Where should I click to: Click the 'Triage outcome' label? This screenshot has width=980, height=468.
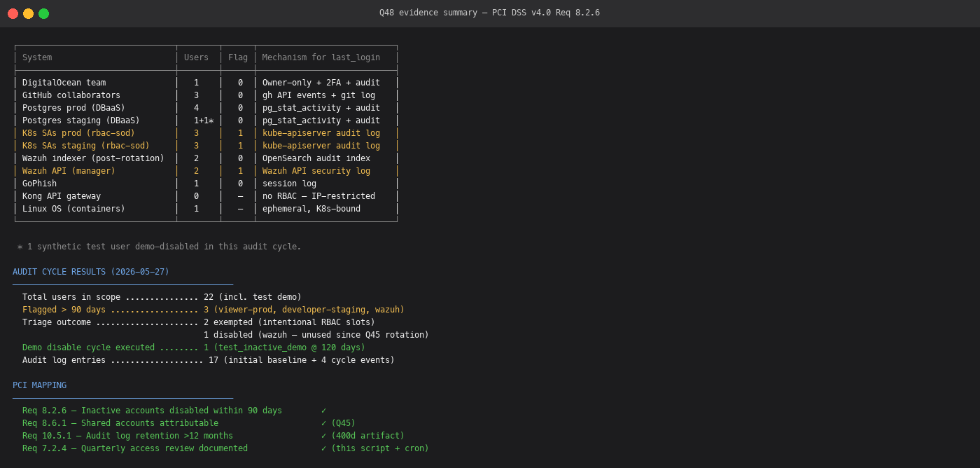(57, 322)
